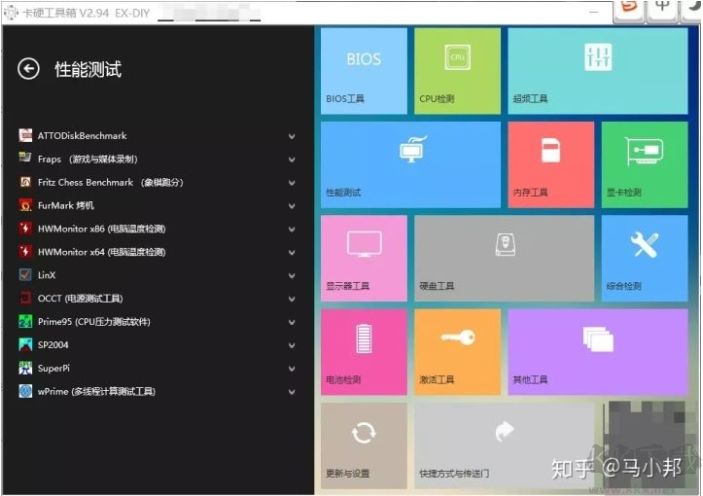703x496 pixels.
Task: Click the SuperPi icon
Action: pyautogui.click(x=26, y=368)
